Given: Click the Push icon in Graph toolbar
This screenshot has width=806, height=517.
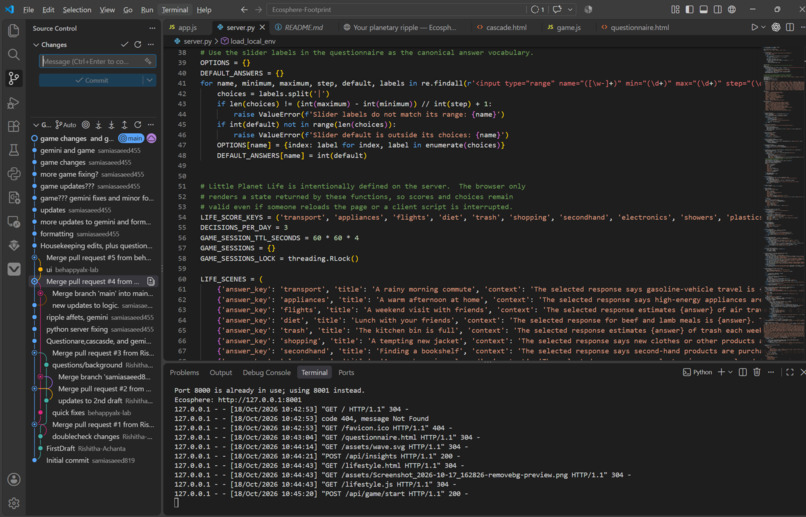Looking at the screenshot, I should pyautogui.click(x=124, y=124).
